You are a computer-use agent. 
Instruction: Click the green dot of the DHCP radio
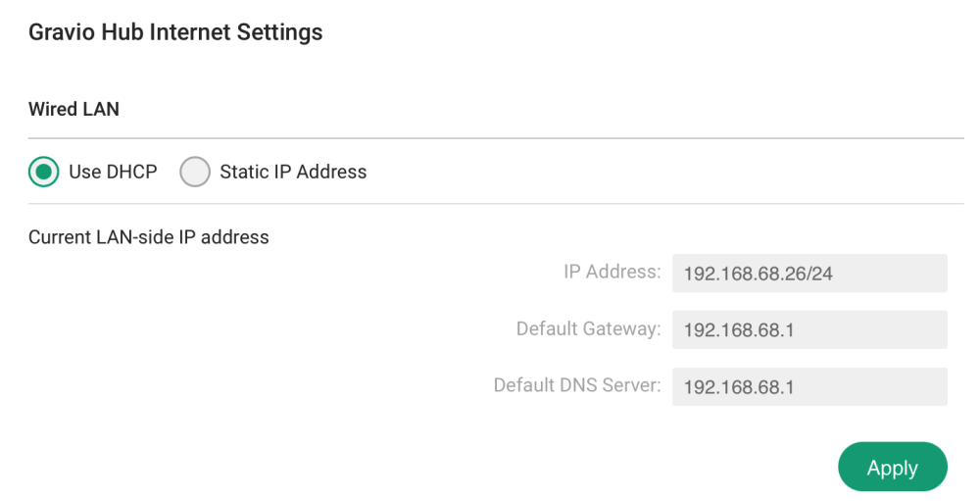tap(44, 172)
